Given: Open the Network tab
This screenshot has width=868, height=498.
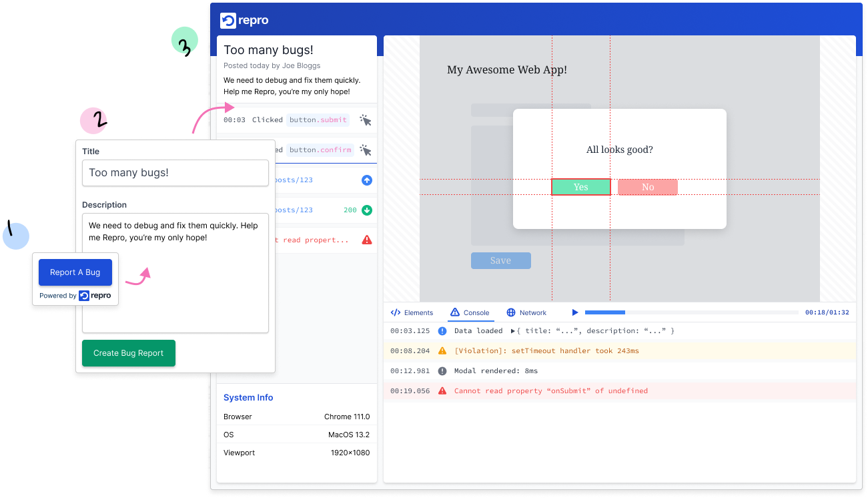Looking at the screenshot, I should (x=526, y=312).
